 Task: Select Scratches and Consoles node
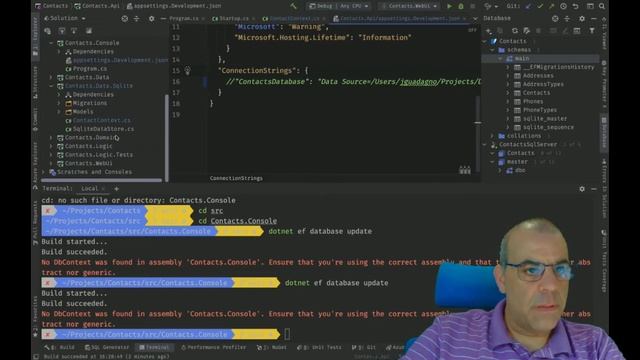coord(94,172)
